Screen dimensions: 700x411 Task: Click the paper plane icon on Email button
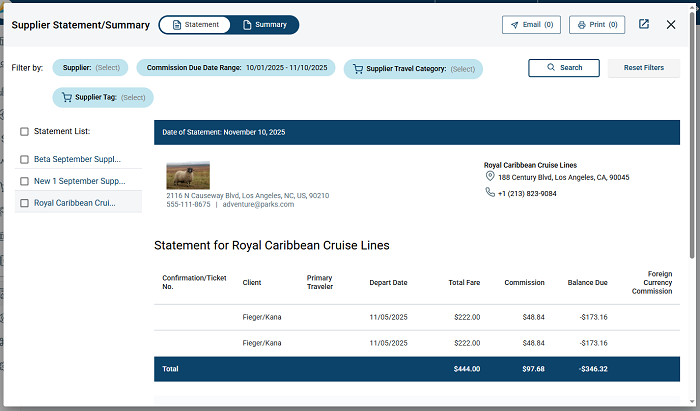coord(514,25)
